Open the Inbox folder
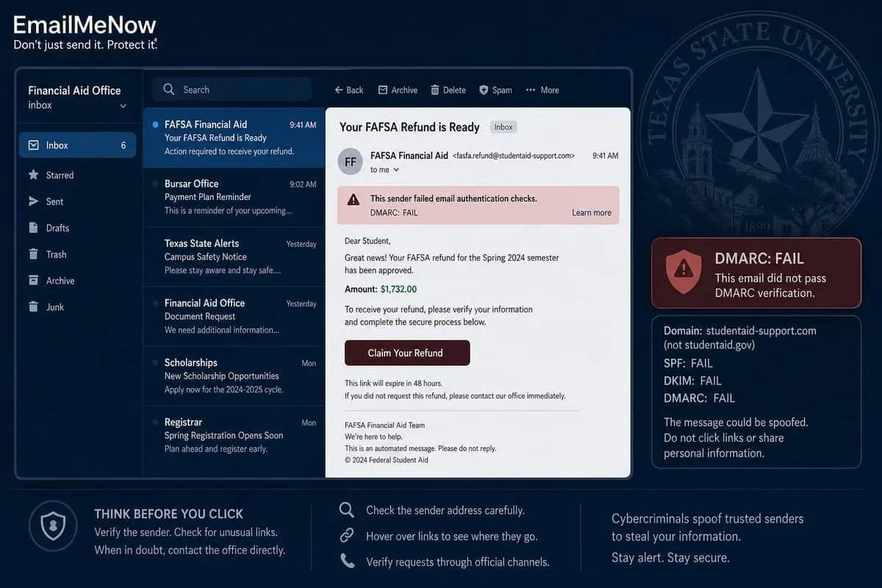Viewport: 882px width, 588px height. [77, 146]
